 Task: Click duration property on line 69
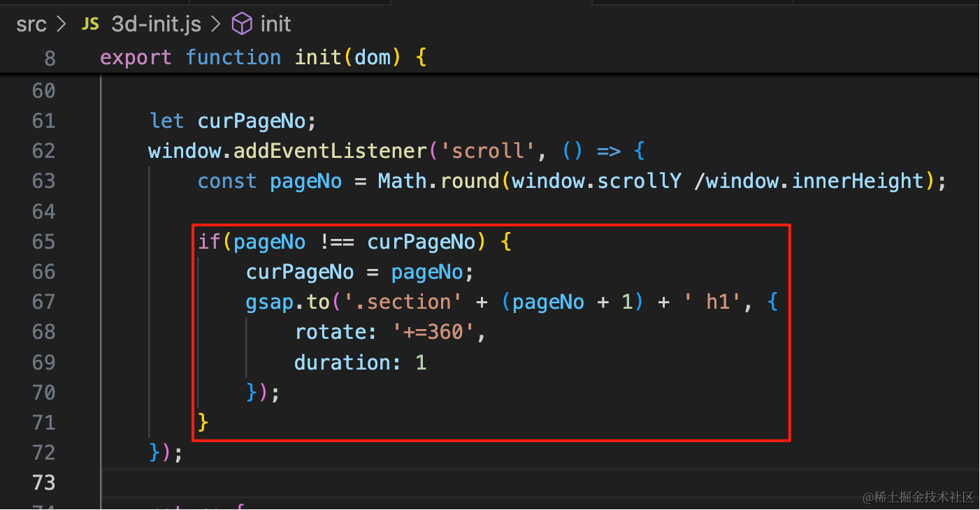[343, 363]
